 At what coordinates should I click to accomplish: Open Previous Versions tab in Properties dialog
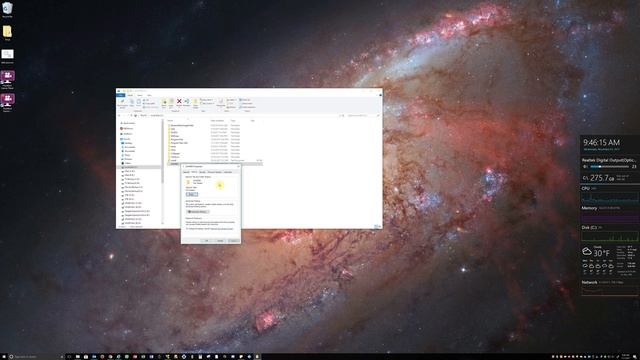click(214, 172)
